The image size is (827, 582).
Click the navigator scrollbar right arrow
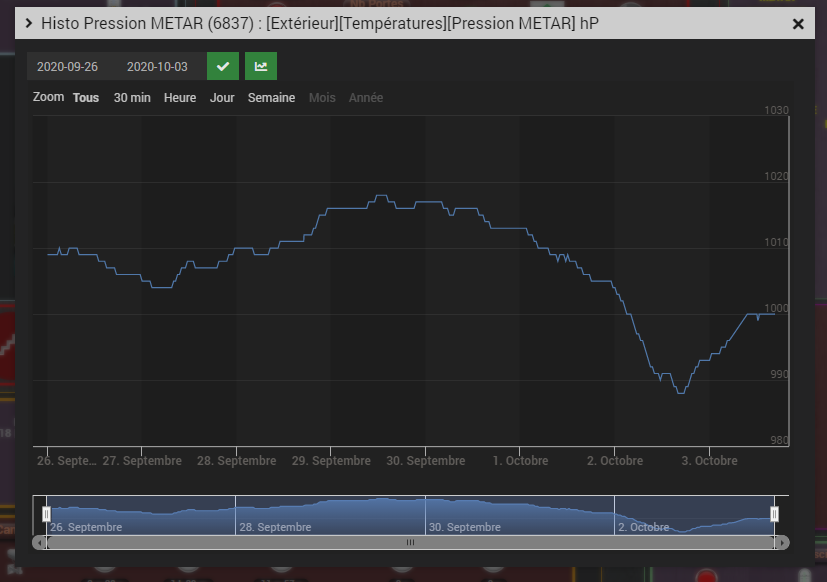[782, 542]
